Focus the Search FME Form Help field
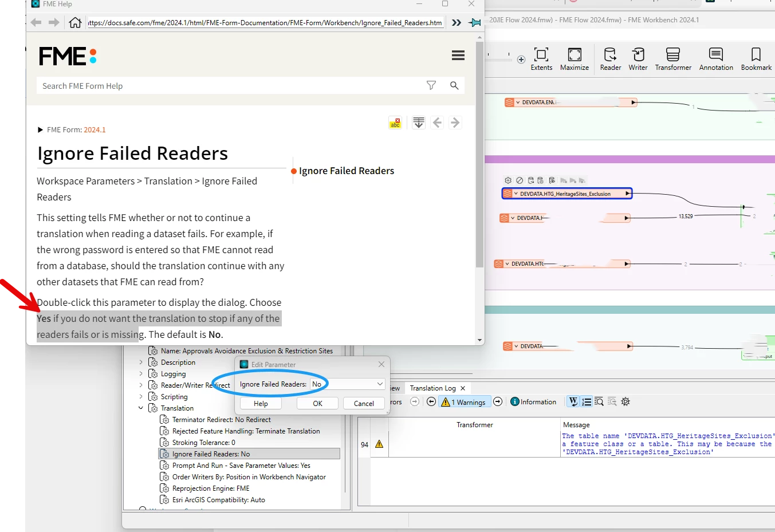Viewport: 775px width, 532px height. pyautogui.click(x=229, y=86)
